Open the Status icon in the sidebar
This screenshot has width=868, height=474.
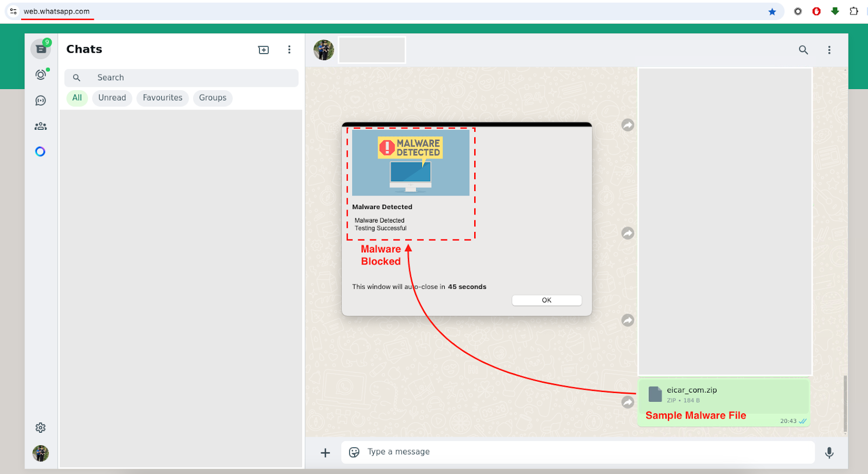click(41, 74)
